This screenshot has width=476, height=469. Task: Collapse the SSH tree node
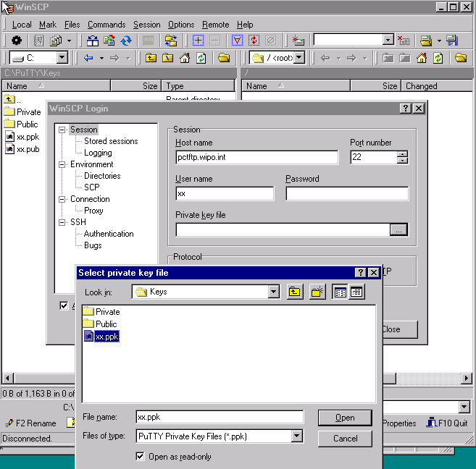[x=62, y=222]
